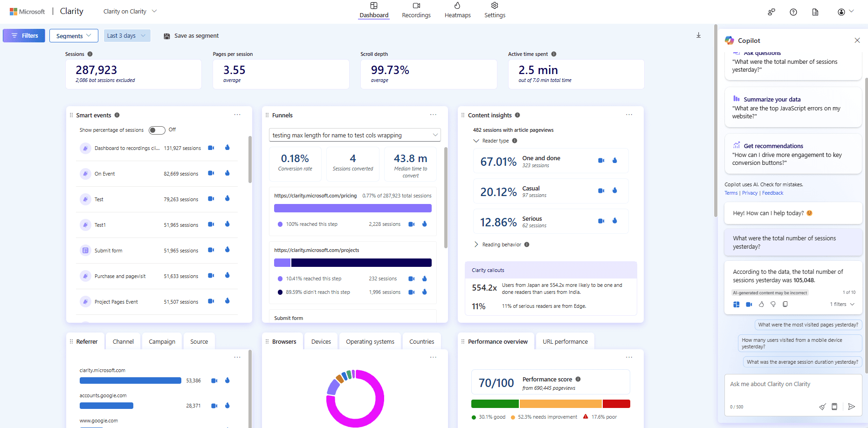Click the browsers donut chart

355,398
